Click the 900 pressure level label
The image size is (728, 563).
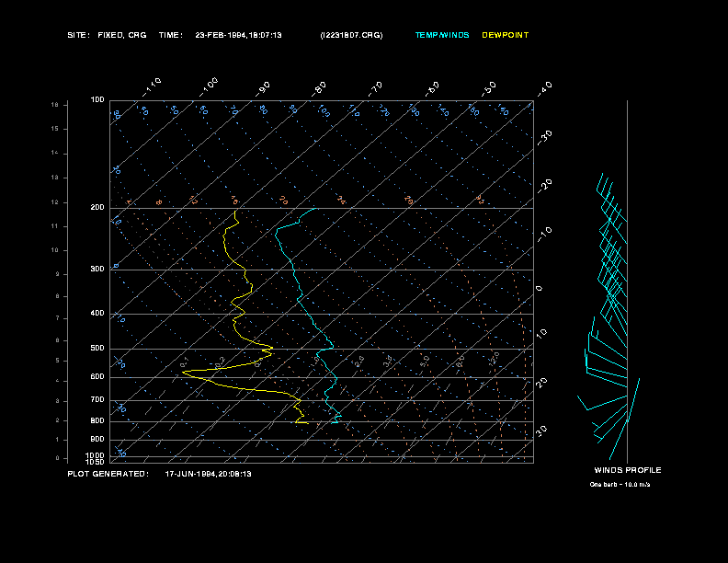tap(97, 439)
